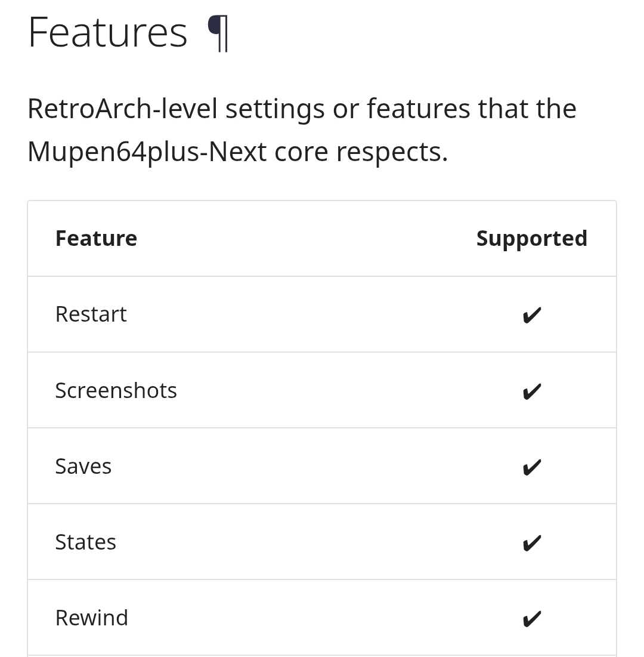Click the checkmark in the Saves row

(x=531, y=467)
